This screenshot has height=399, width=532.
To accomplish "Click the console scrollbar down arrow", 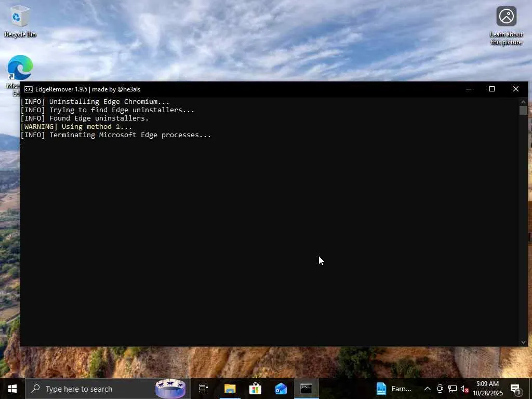I will click(x=523, y=342).
